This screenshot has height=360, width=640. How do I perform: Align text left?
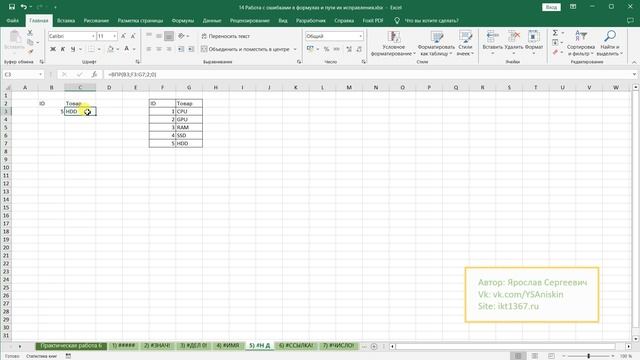click(x=149, y=49)
